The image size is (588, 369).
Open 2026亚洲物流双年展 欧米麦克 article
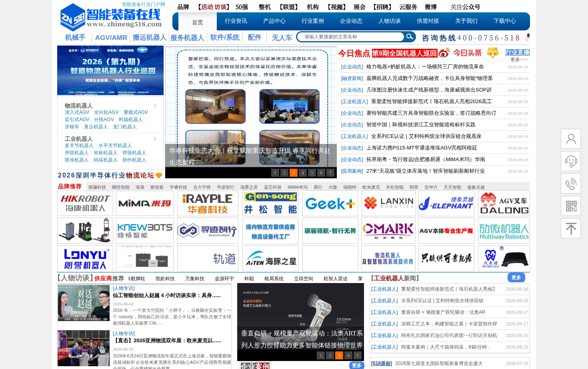167,341
